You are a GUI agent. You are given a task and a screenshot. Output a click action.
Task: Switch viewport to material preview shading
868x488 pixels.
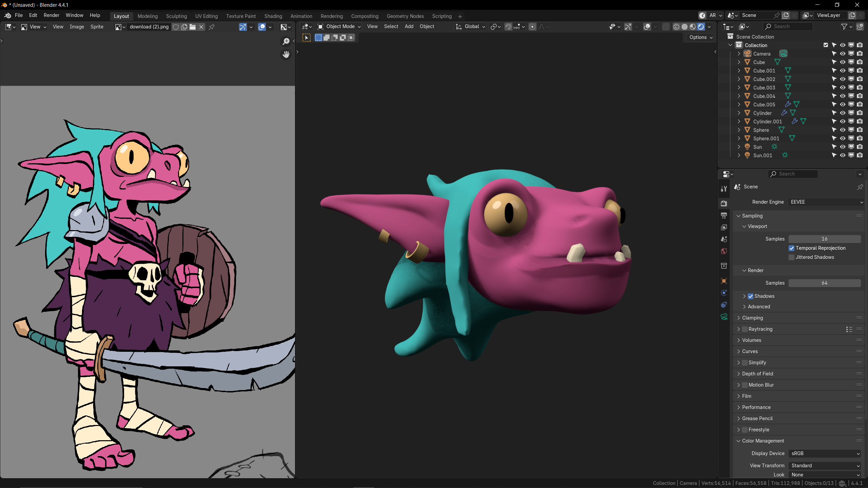click(693, 27)
